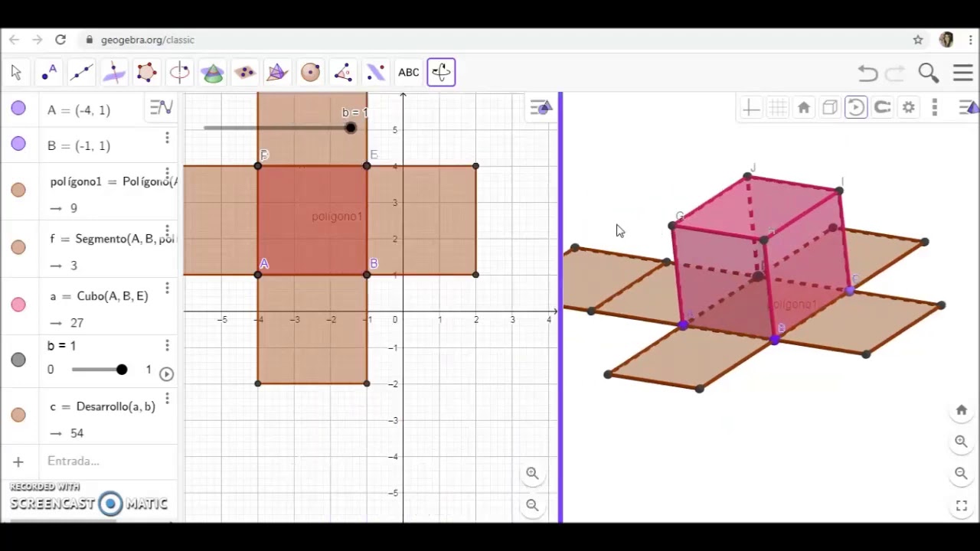The height and width of the screenshot is (551, 980).
Task: Open the search magnifier in toolbar
Action: click(x=929, y=73)
